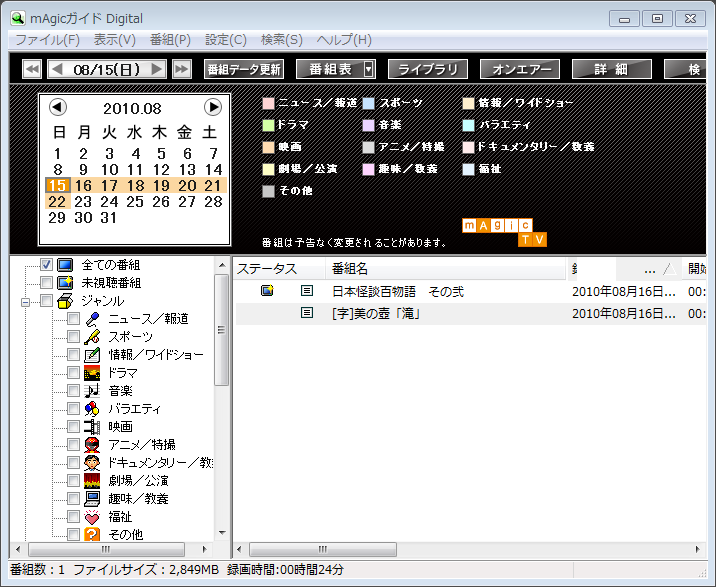Go to the previous day arrow beside 08/15
Screen dimensions: 716x587
(x=57, y=69)
